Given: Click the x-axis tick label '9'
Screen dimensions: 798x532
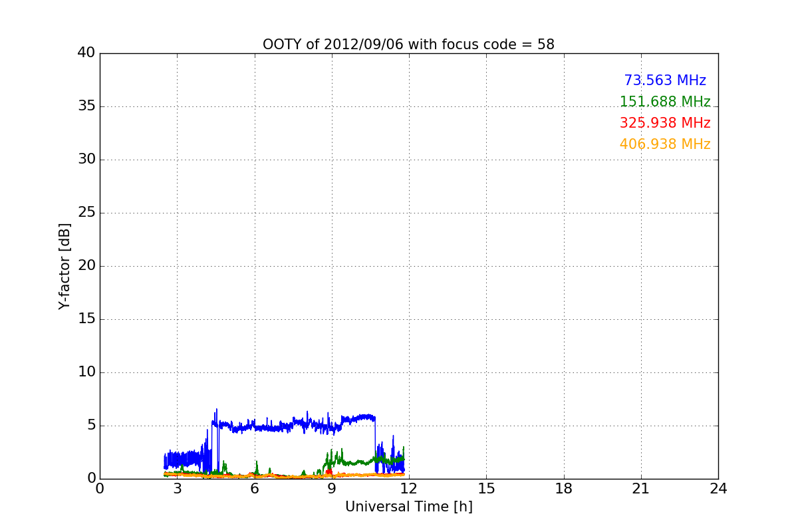Looking at the screenshot, I should [x=332, y=489].
